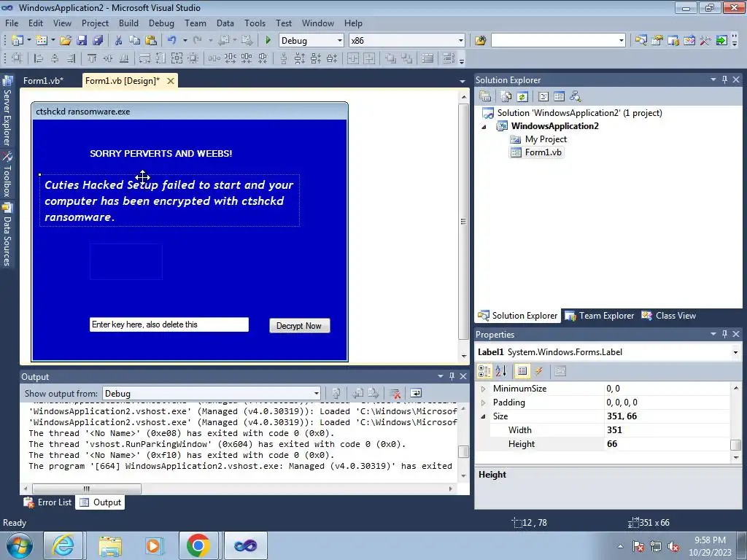The width and height of the screenshot is (747, 560).
Task: Select My Project in Solution Explorer
Action: [x=539, y=139]
